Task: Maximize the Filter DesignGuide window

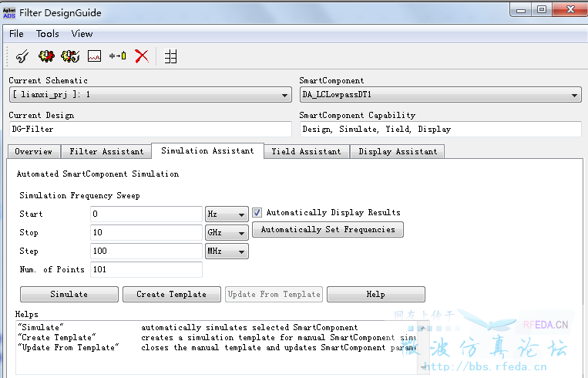Action: coord(542,10)
